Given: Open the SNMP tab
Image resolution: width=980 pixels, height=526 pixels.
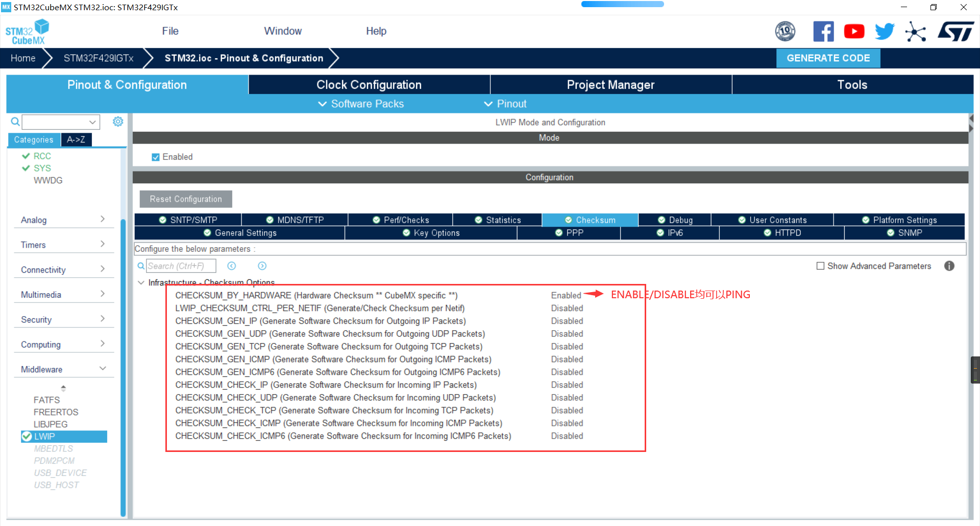Looking at the screenshot, I should tap(904, 233).
